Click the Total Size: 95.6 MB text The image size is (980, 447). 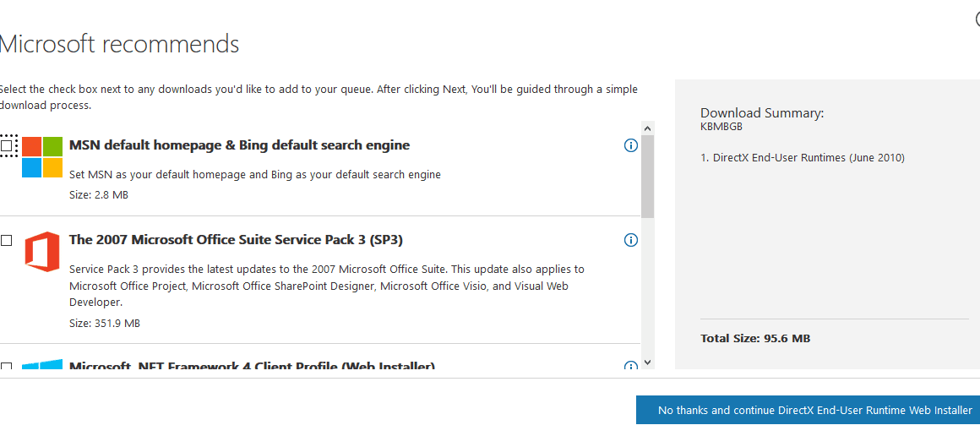(x=755, y=339)
